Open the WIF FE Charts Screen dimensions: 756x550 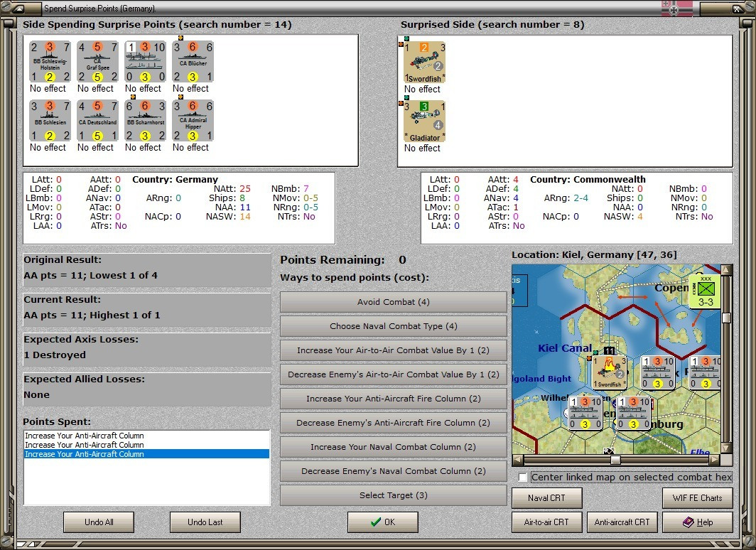tap(698, 498)
